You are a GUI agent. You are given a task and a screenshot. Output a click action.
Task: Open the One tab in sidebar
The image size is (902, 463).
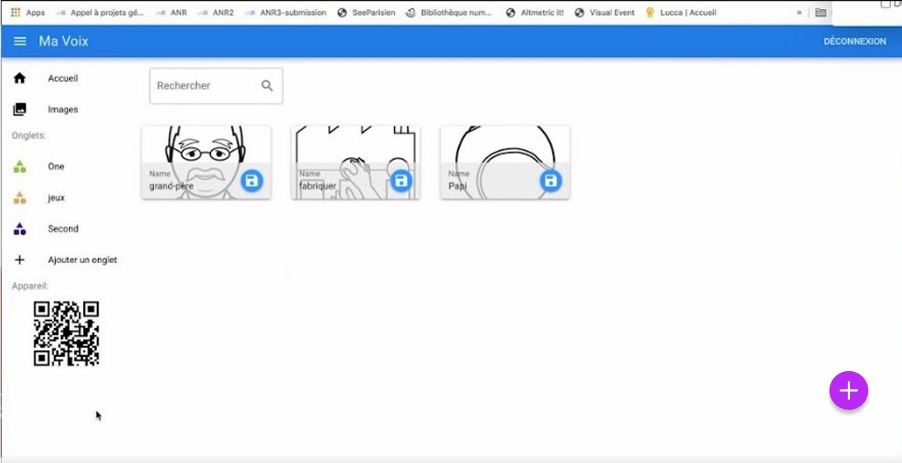pyautogui.click(x=55, y=167)
